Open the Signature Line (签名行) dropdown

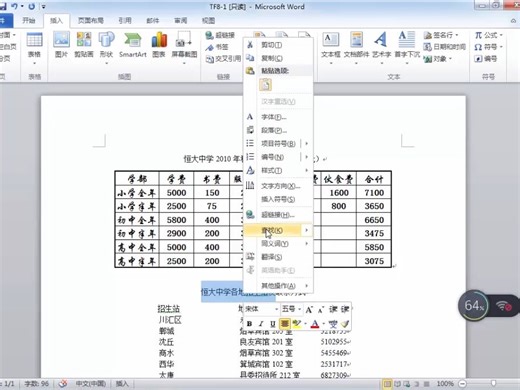441,35
